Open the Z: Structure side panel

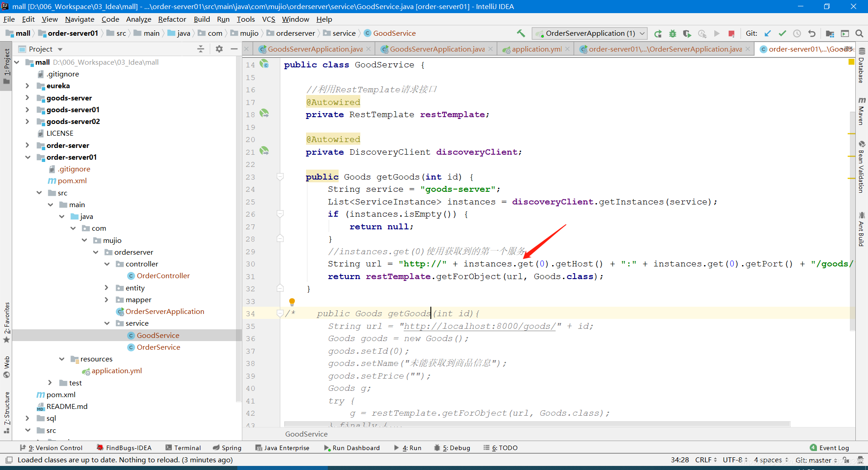click(6, 413)
